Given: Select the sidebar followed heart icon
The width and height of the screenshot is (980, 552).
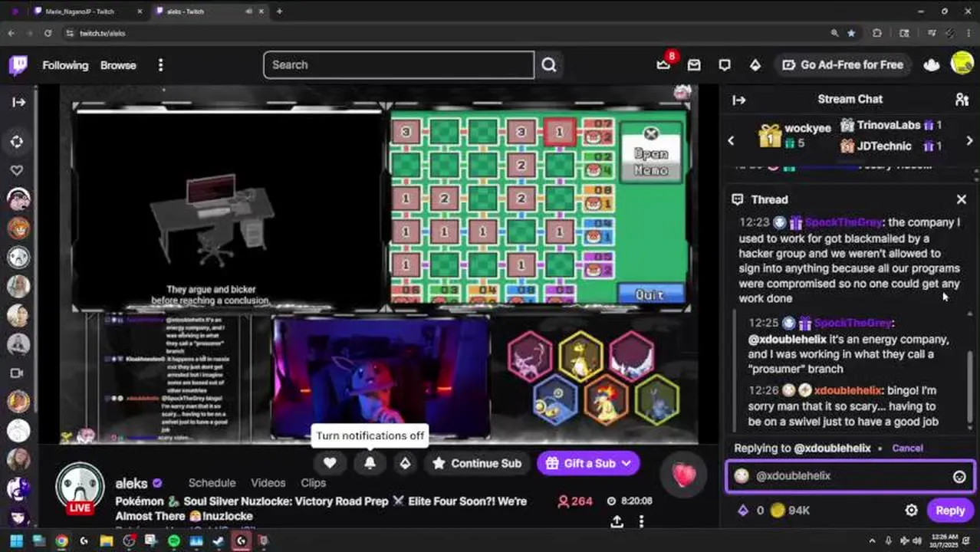Looking at the screenshot, I should point(18,170).
